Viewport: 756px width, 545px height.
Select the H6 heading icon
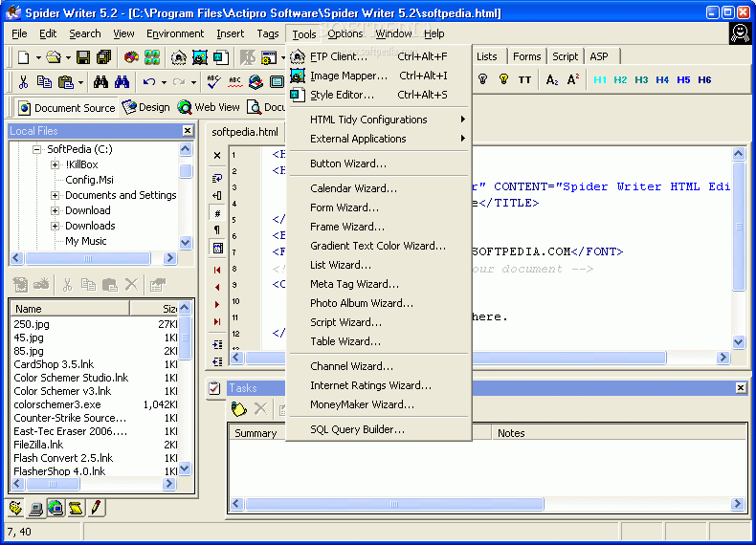(704, 80)
